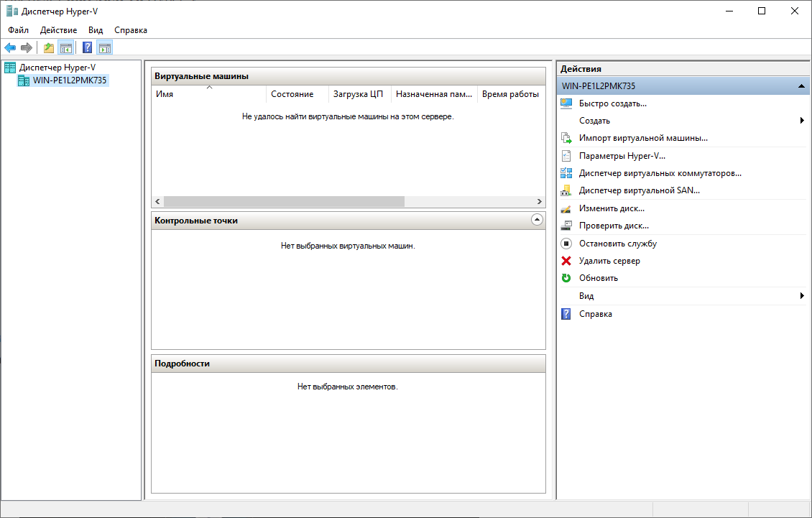Click the Действия pane header
Viewport: 812px width, 518px height.
point(683,69)
